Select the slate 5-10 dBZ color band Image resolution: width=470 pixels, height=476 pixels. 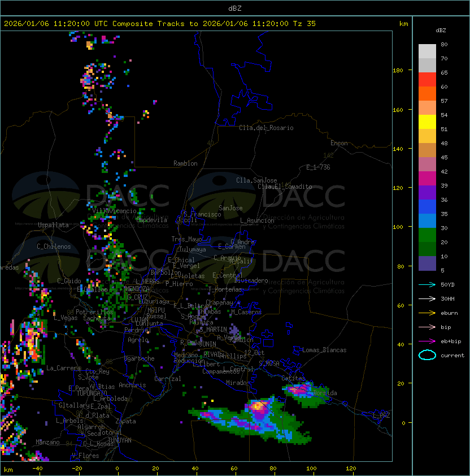coord(427,263)
